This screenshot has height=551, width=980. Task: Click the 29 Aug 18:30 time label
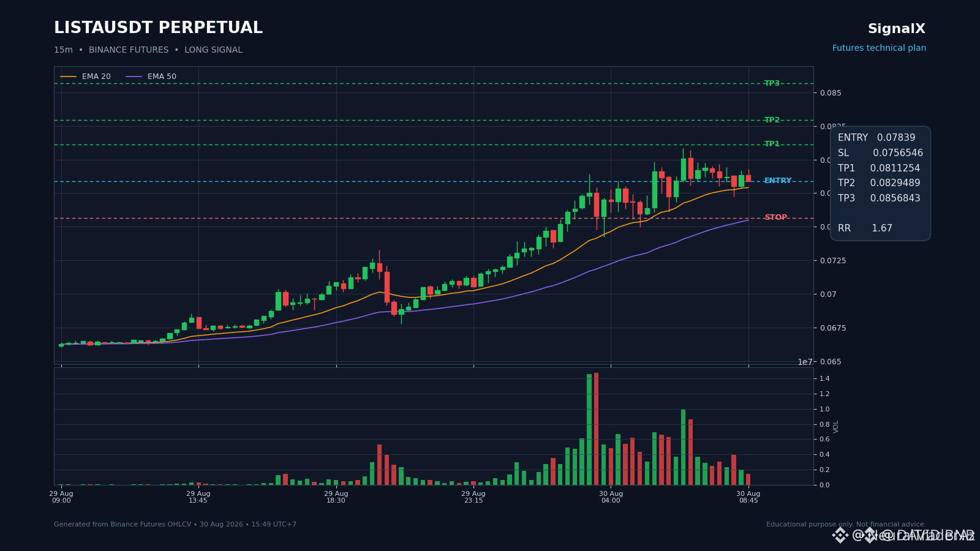[336, 497]
